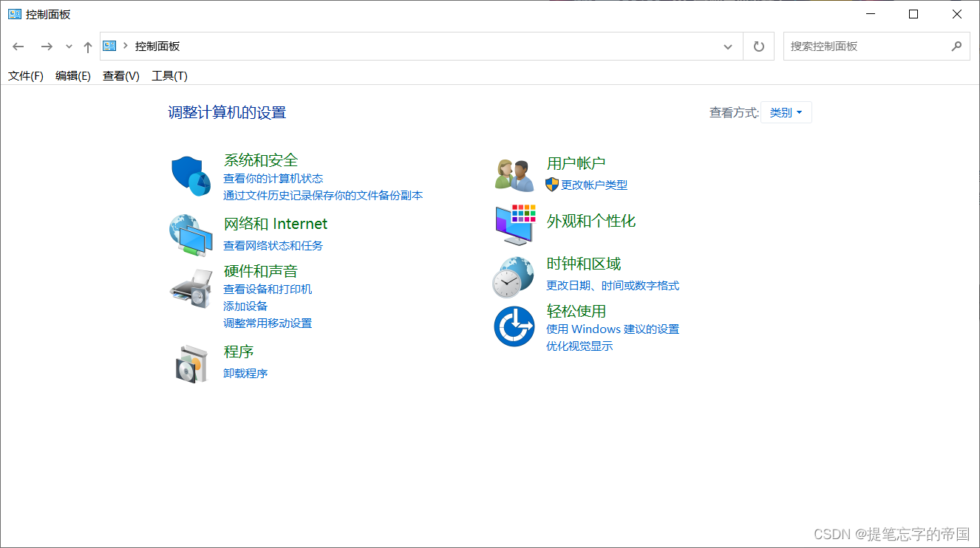980x548 pixels.
Task: Open the 查看(V) menu
Action: pyautogui.click(x=121, y=75)
